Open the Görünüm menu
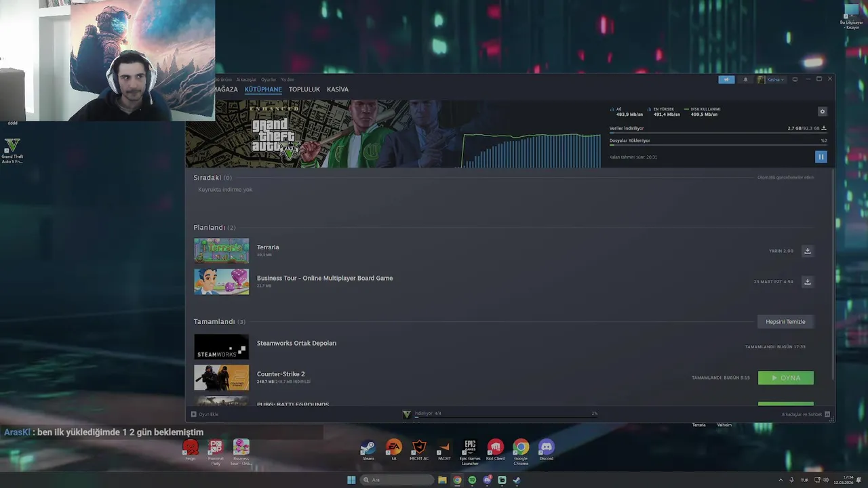The image size is (868, 488). tap(224, 79)
